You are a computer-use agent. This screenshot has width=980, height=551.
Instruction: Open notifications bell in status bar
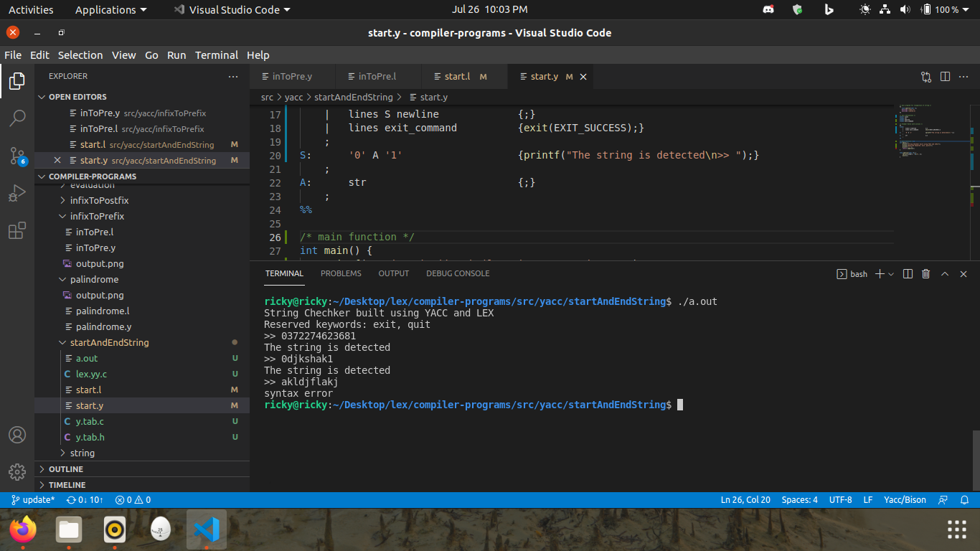pyautogui.click(x=965, y=499)
